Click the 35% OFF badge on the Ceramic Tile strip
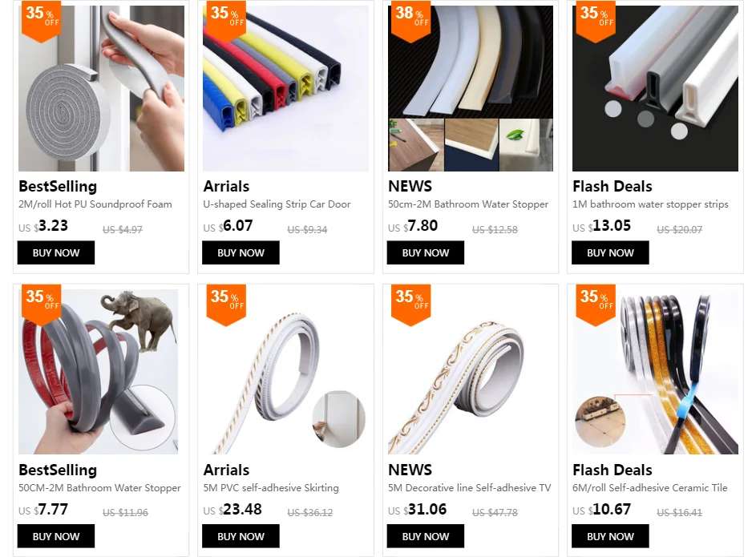Viewport: 756px width, 557px height. [596, 305]
